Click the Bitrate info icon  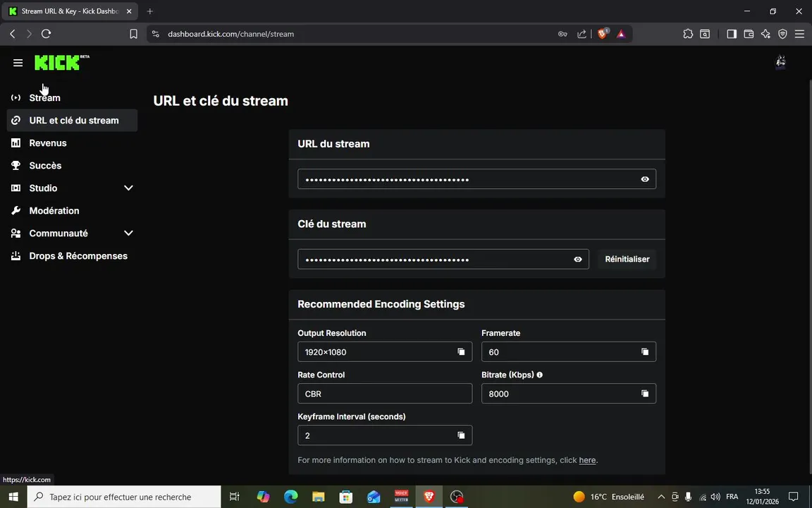pos(540,375)
